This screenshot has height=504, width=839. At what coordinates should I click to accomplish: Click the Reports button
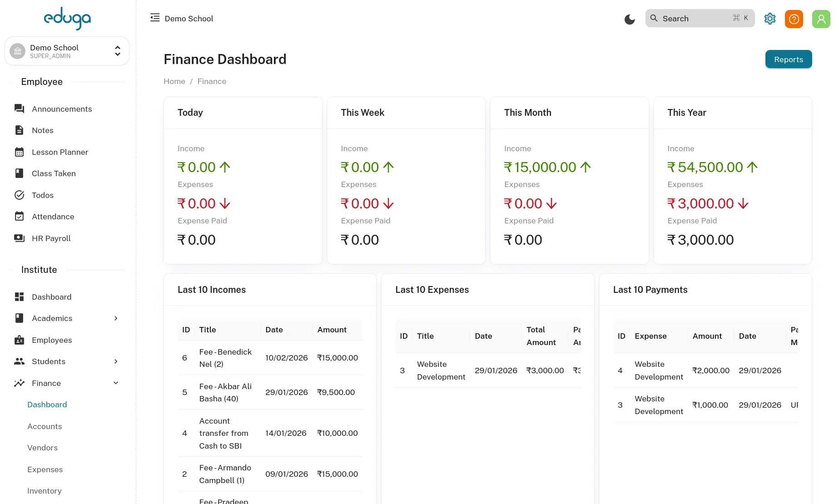tap(788, 59)
